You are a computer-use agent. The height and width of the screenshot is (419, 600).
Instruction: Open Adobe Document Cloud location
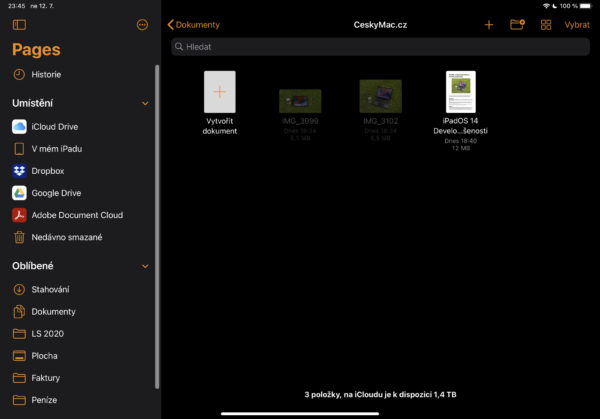(77, 215)
